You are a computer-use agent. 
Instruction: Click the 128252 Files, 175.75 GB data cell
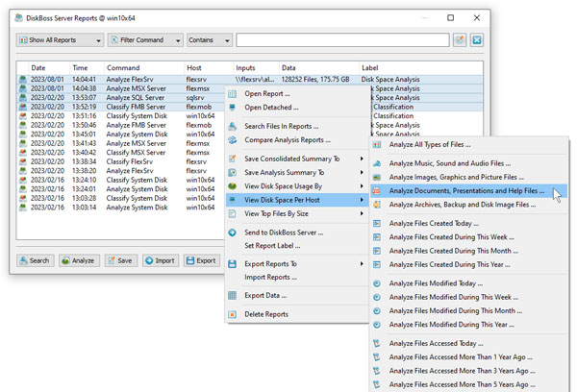pos(315,79)
